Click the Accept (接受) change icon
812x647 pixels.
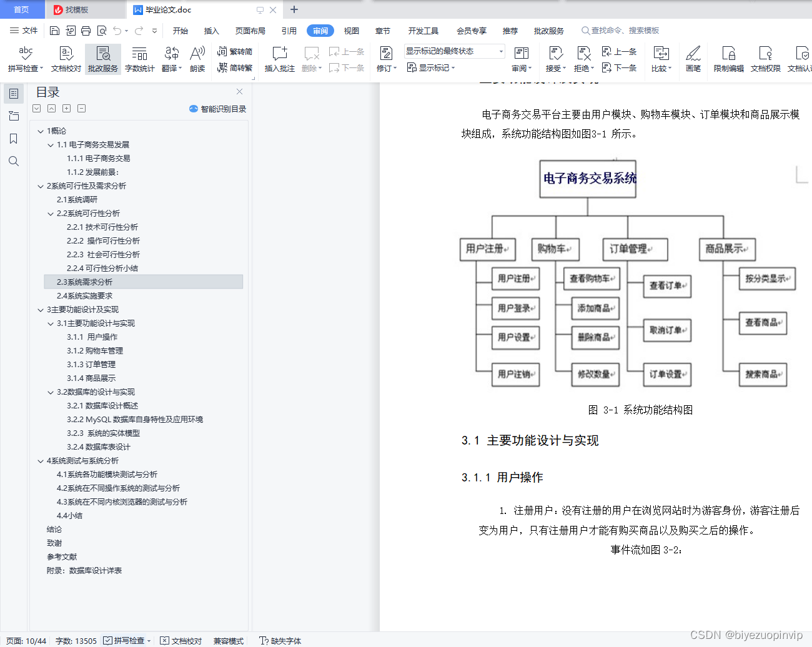coord(555,59)
